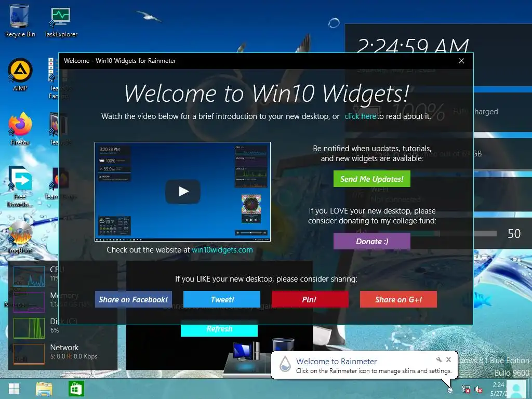This screenshot has height=399, width=532.
Task: Click the red Pin! button
Action: (x=310, y=300)
